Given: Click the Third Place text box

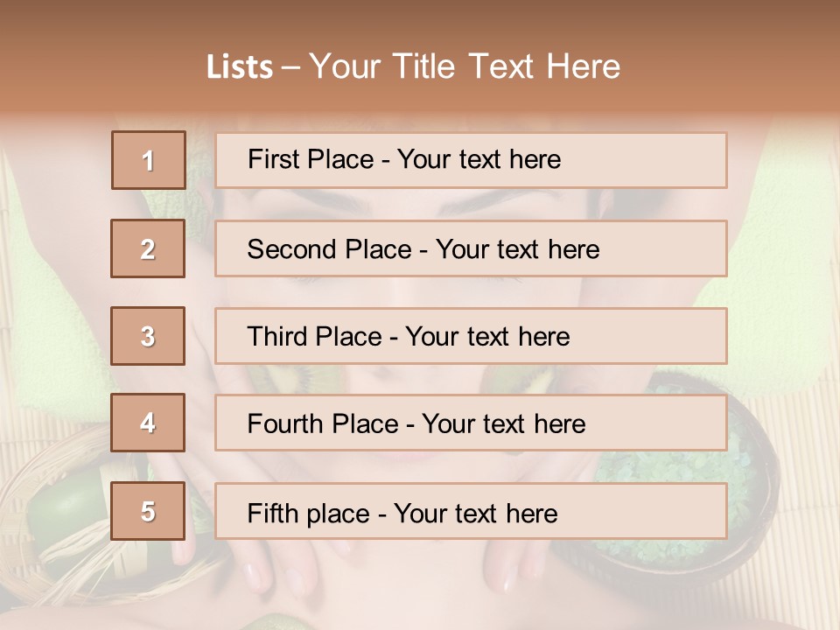Looking at the screenshot, I should pos(471,336).
